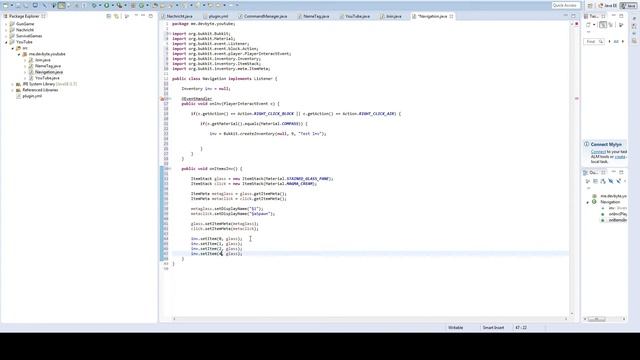
Task: Select Navigation.java in Package Explorer
Action: click(x=49, y=72)
